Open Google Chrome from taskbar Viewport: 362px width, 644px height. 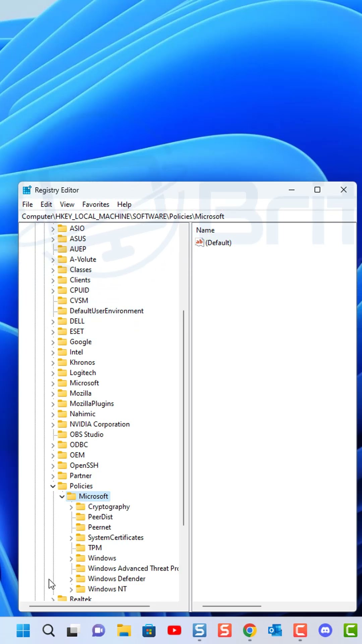pyautogui.click(x=250, y=631)
